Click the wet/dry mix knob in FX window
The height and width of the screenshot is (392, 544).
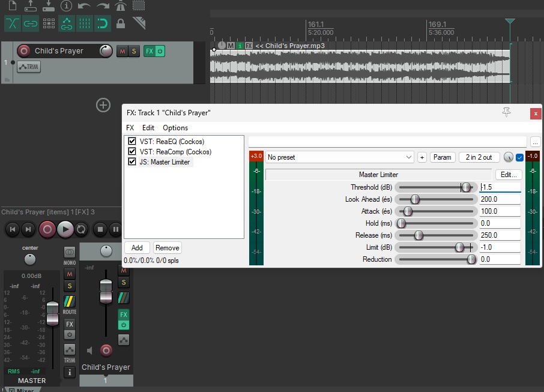point(508,157)
